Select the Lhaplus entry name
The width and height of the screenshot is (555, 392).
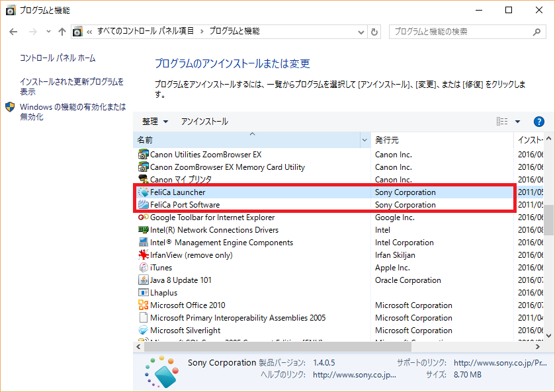pos(163,293)
